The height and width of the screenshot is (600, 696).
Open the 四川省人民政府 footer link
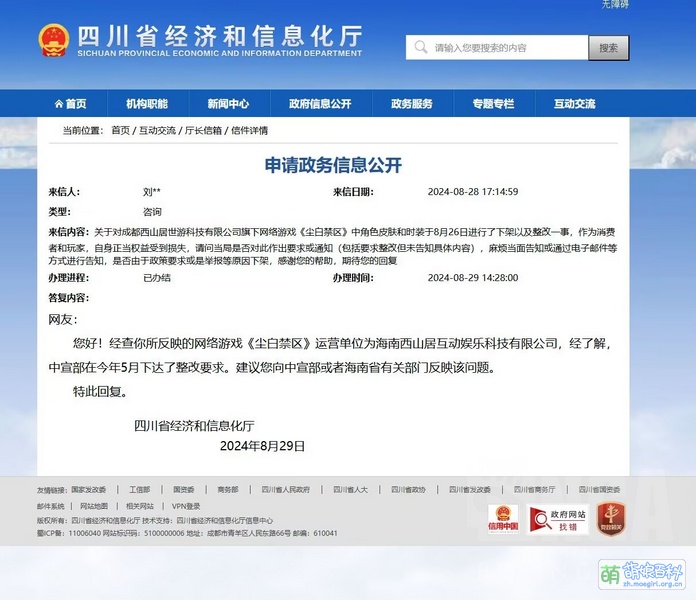click(x=286, y=489)
